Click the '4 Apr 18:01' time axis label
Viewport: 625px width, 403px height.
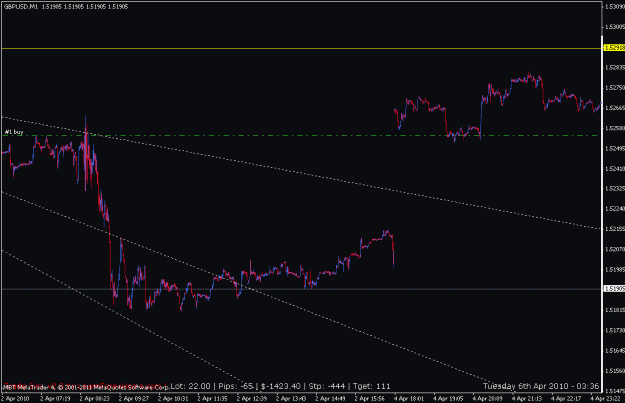point(409,398)
